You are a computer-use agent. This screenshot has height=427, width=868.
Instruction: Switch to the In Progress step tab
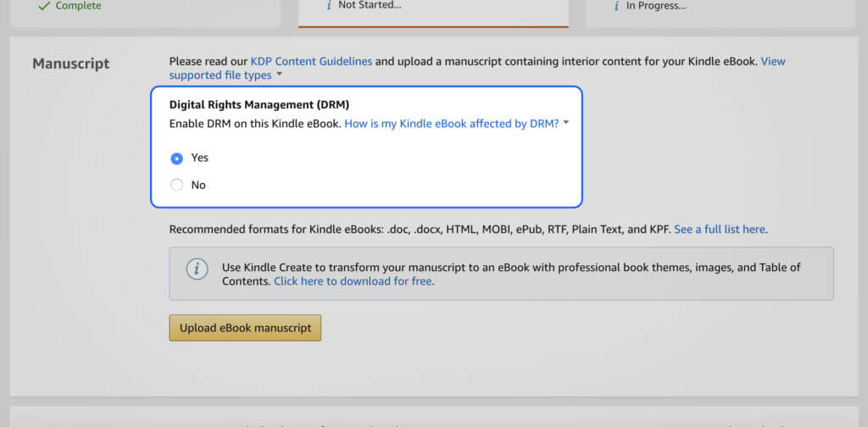[721, 11]
